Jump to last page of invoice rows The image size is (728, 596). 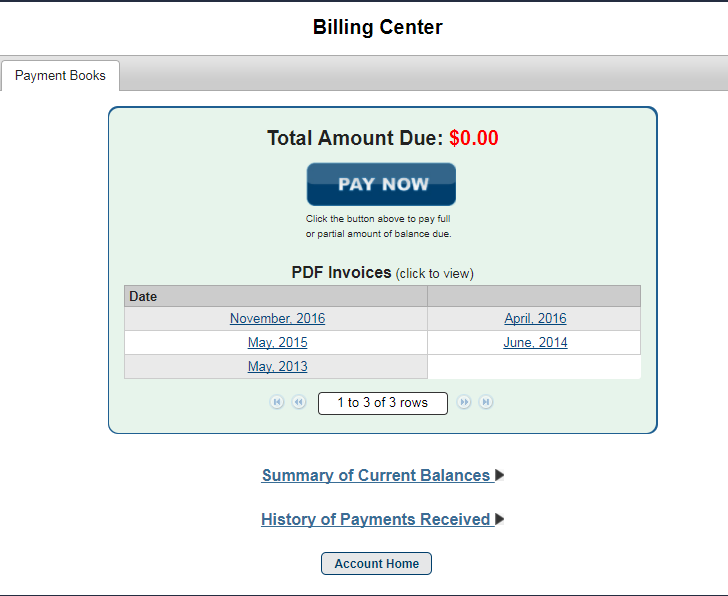point(486,402)
